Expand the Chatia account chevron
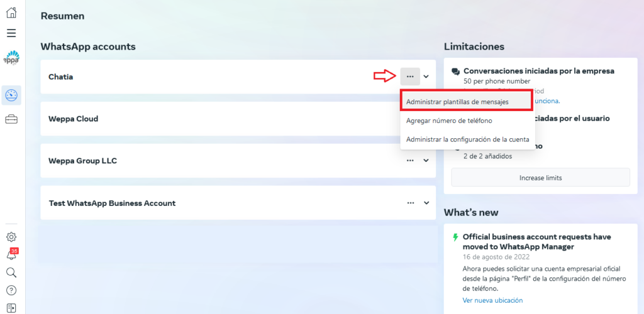This screenshot has width=644, height=314. [x=426, y=77]
